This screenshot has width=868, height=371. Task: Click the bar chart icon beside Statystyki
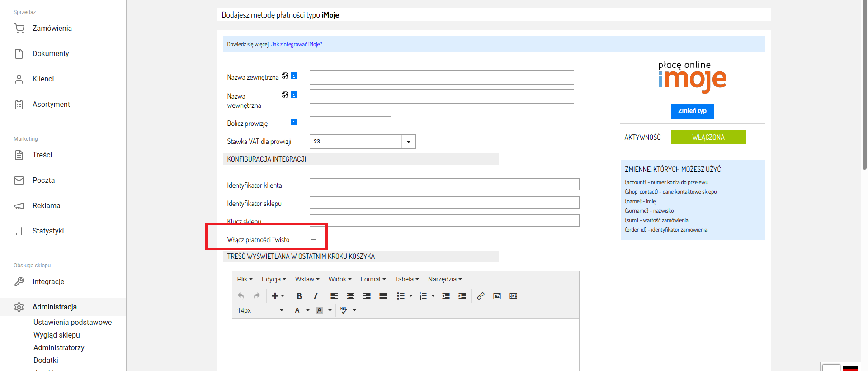[19, 231]
